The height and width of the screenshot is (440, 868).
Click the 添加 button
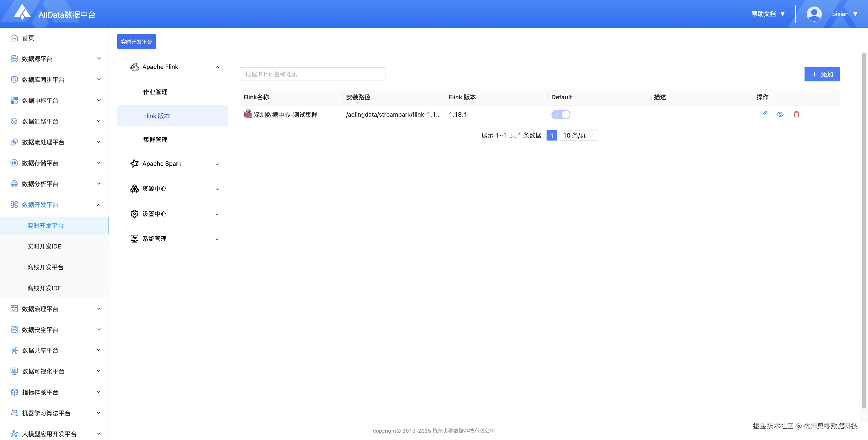tap(822, 74)
